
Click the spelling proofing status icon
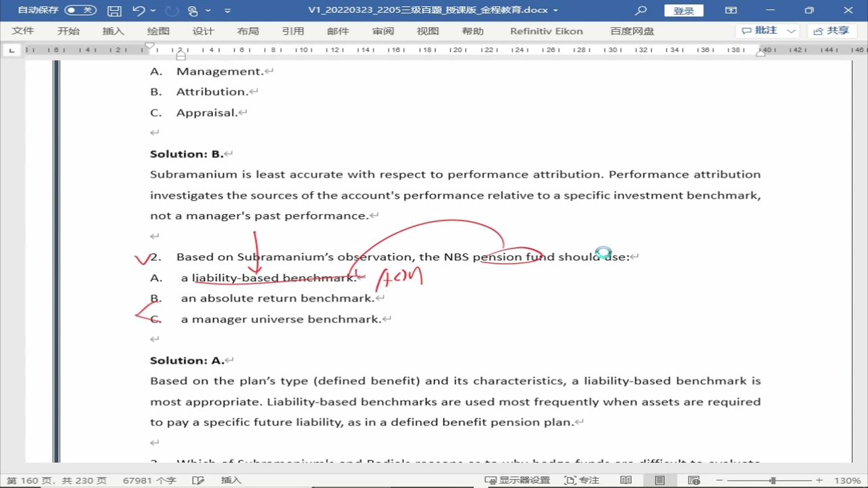(198, 480)
